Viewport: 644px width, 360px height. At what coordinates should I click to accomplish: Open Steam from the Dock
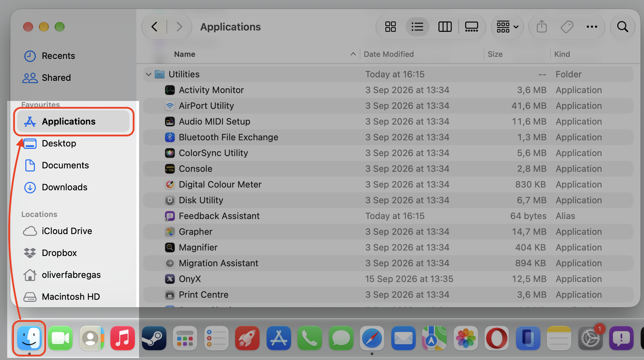tap(154, 338)
